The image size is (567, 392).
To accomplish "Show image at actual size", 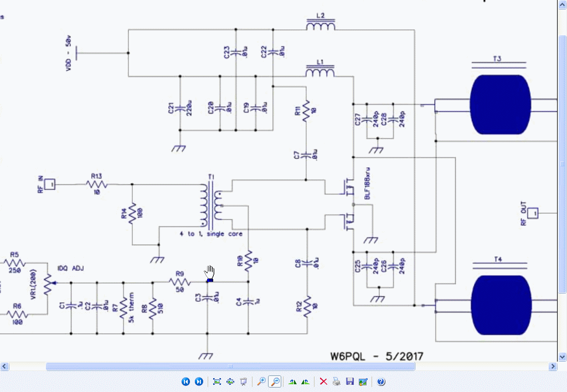I will pyautogui.click(x=230, y=381).
